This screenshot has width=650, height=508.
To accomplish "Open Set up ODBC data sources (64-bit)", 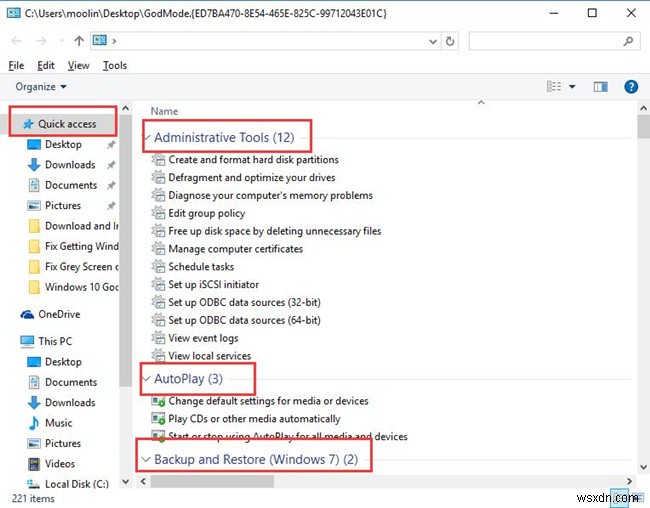I will point(244,320).
